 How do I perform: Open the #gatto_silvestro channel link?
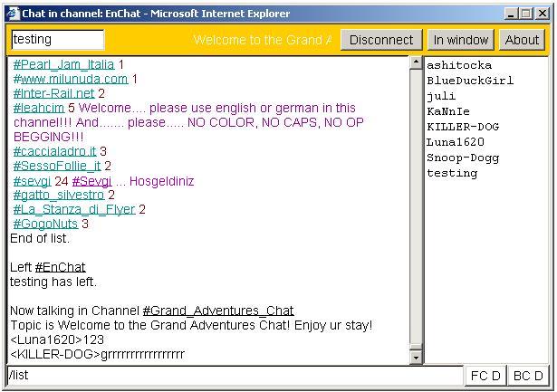pyautogui.click(x=59, y=195)
